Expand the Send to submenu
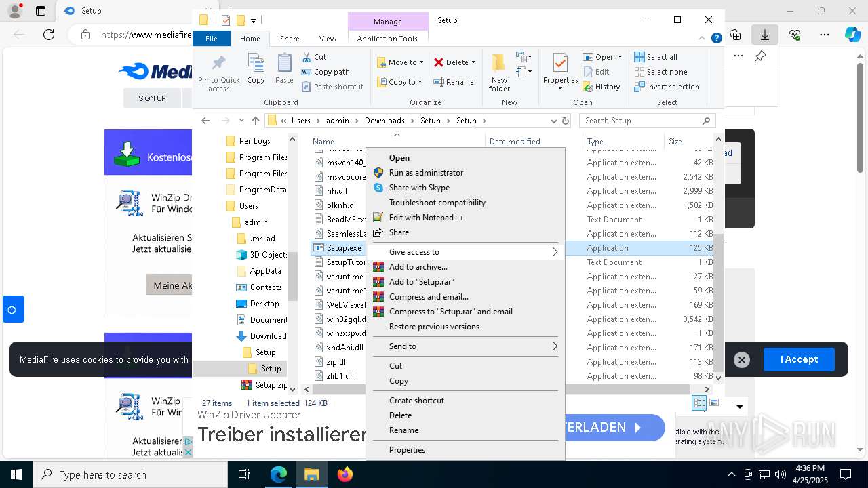Viewport: 868px width, 488px height. pos(465,346)
